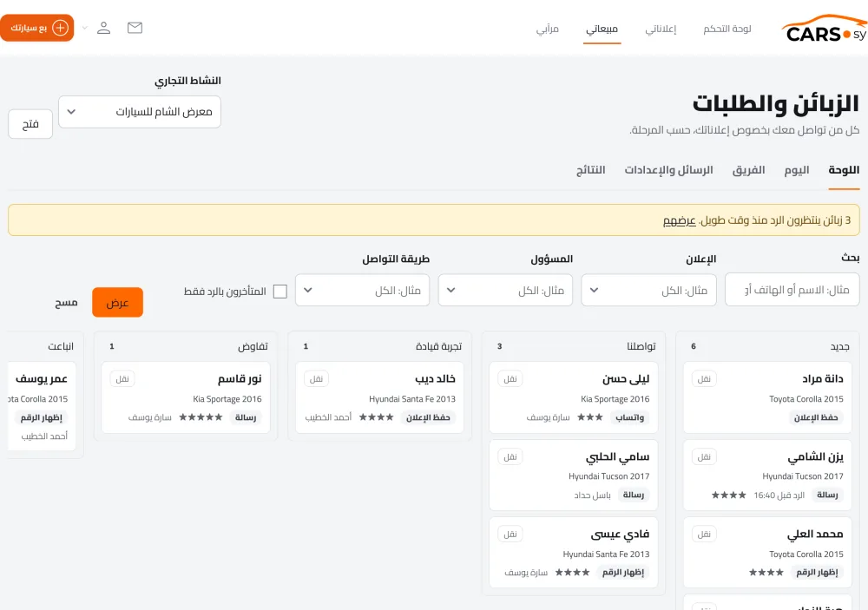Click رسالة tag on سامي الحلبي card

click(x=634, y=495)
